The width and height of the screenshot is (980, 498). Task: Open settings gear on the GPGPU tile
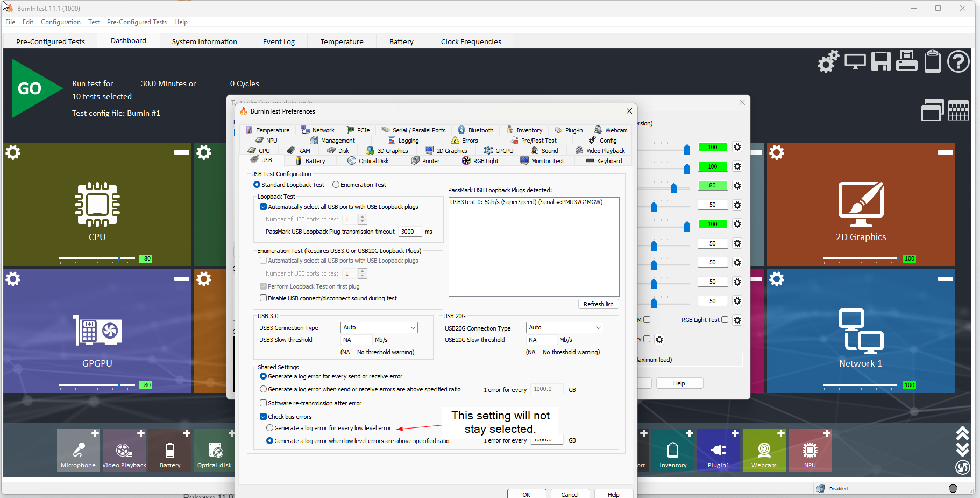13,279
